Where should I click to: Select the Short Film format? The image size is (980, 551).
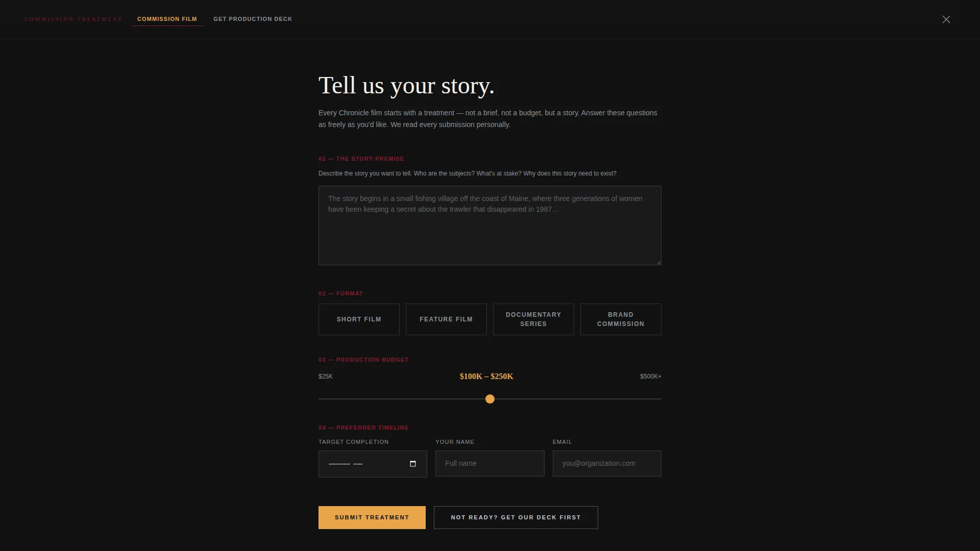(359, 319)
